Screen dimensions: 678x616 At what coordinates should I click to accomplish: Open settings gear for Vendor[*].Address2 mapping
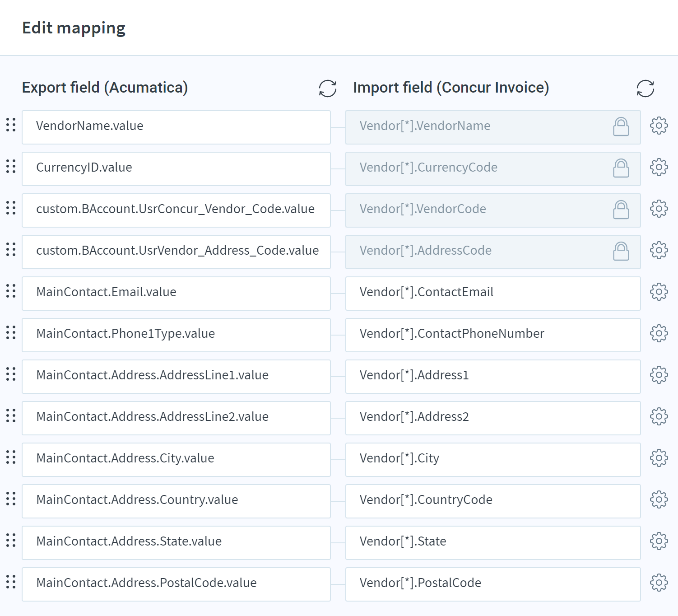659,416
